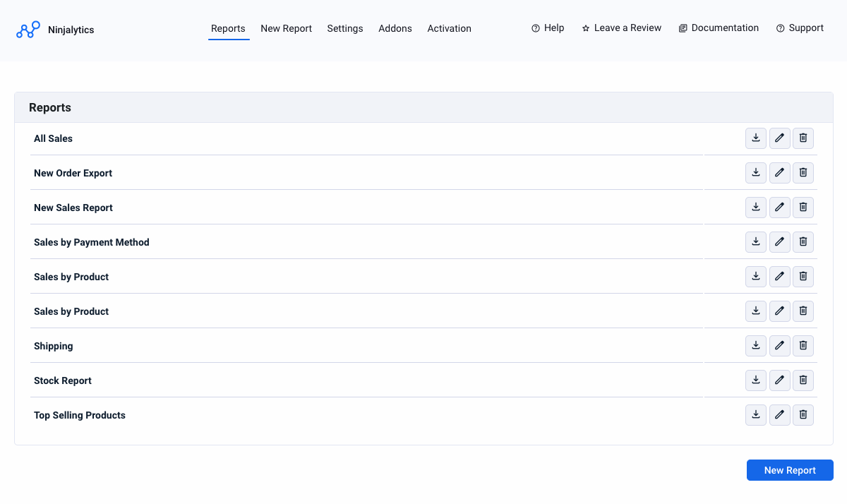Switch to the Settings tab

pyautogui.click(x=344, y=28)
